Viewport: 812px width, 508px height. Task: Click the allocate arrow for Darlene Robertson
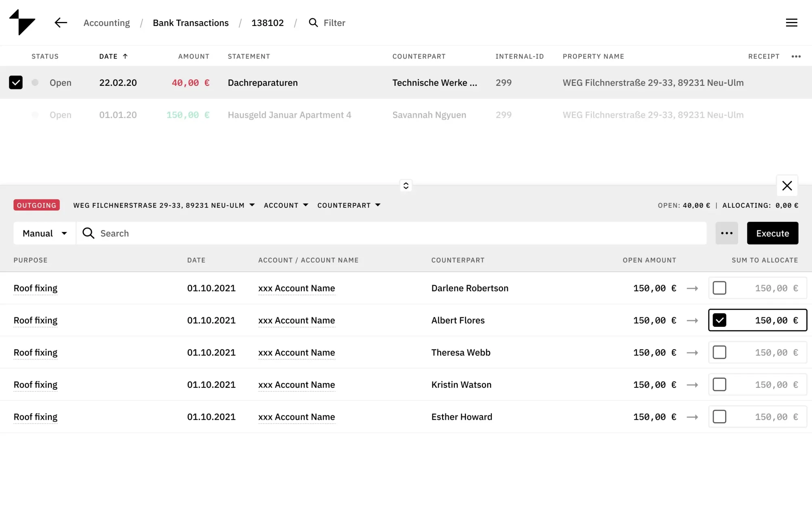click(692, 289)
